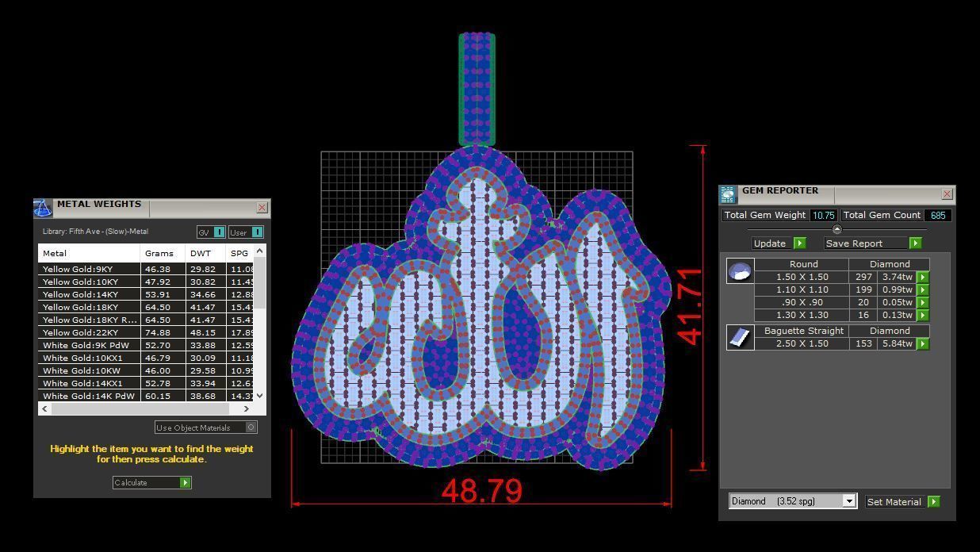Close the Gem Reporter panel
The image size is (980, 552).
coord(947,194)
